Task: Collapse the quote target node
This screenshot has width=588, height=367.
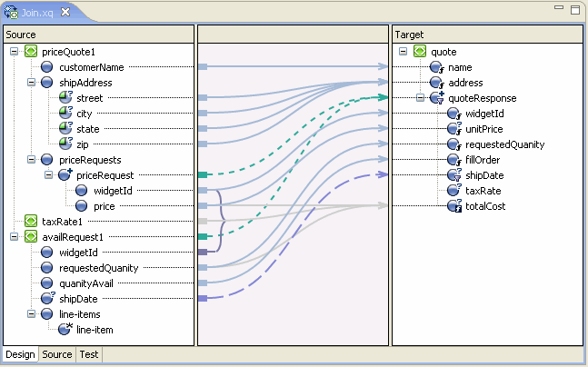Action: pyautogui.click(x=404, y=52)
